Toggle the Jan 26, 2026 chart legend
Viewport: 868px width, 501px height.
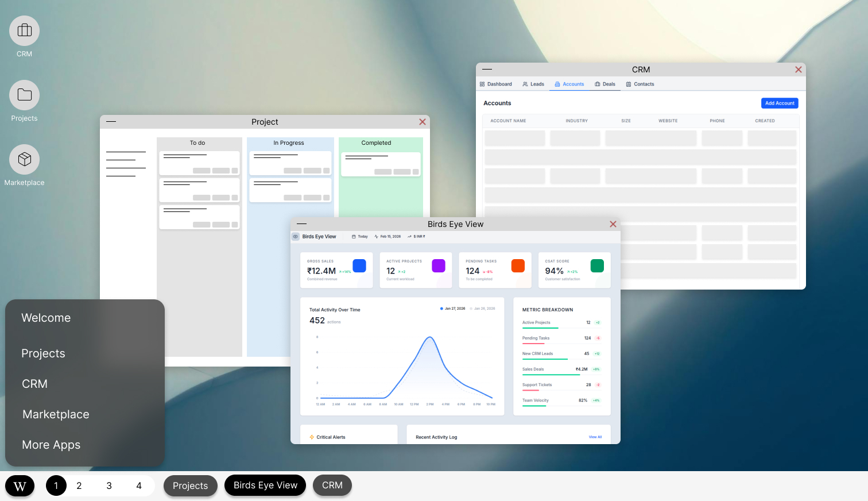click(482, 309)
